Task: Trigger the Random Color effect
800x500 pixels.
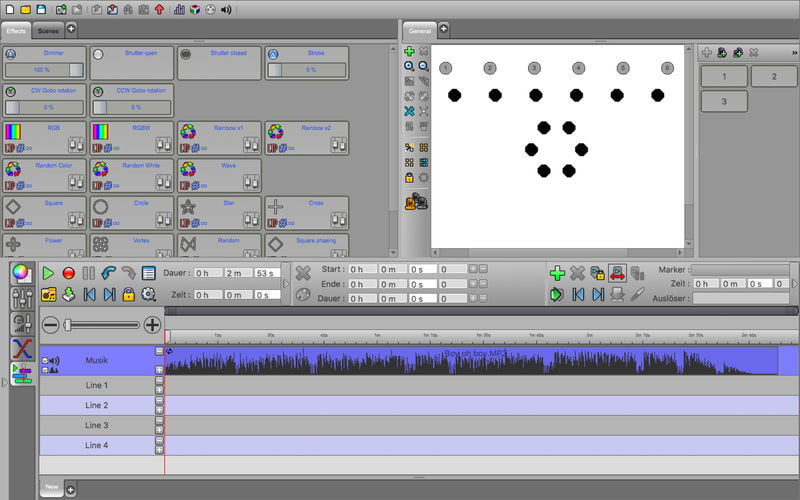Action: [x=44, y=176]
